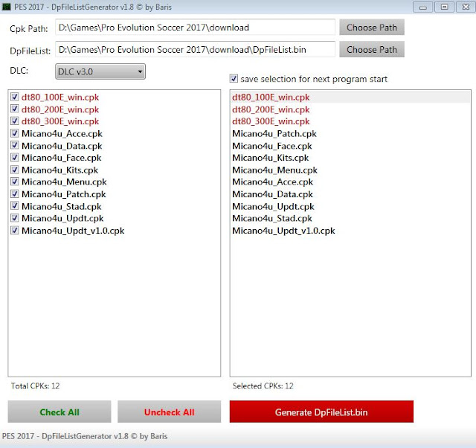This screenshot has height=448, width=476.
Task: Select Micano4u_Acce.cpk in right list
Action: click(x=350, y=182)
